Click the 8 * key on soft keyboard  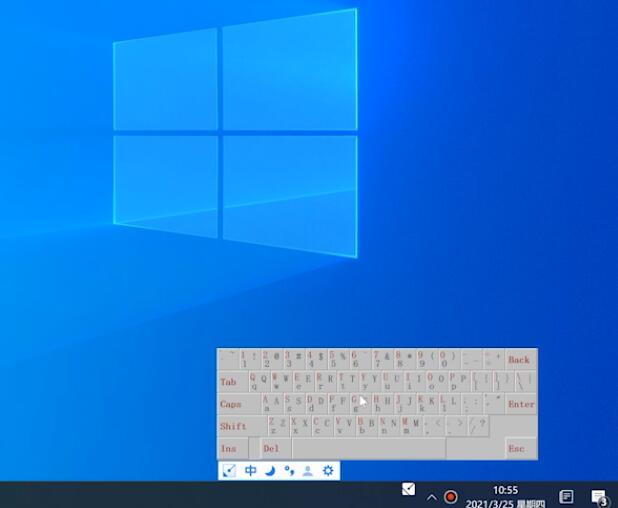point(405,359)
